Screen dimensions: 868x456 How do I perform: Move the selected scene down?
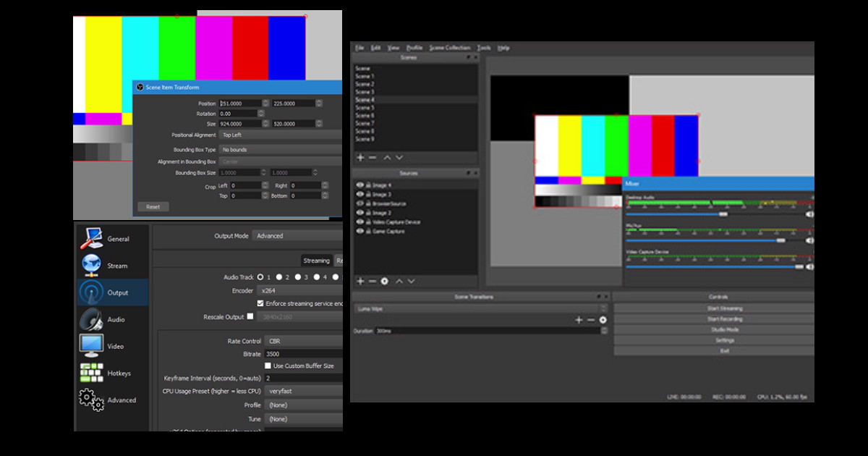399,157
